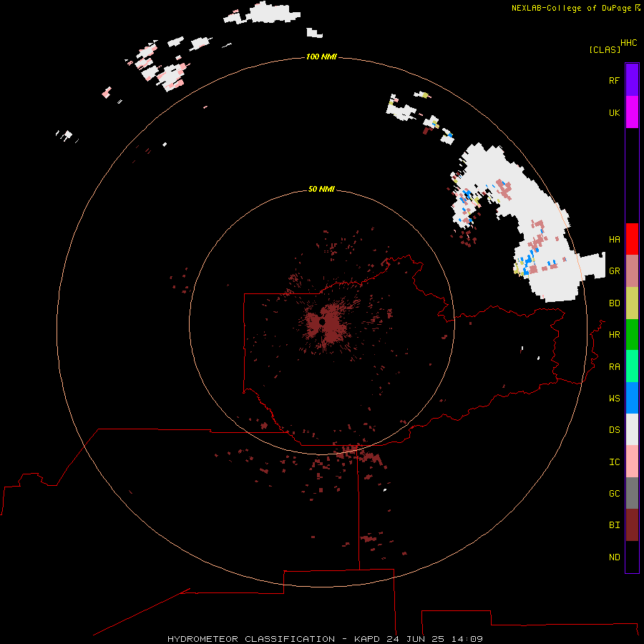The image size is (644, 644).
Task: Click the 14:09 timestamp in footer
Action: point(467,639)
